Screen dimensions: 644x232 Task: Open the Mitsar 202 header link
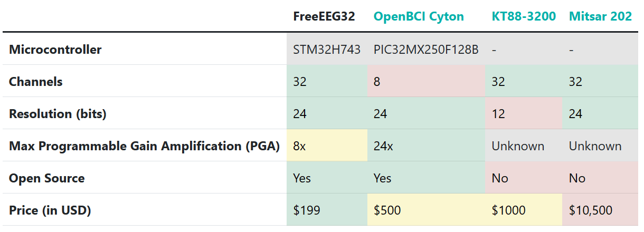point(600,16)
